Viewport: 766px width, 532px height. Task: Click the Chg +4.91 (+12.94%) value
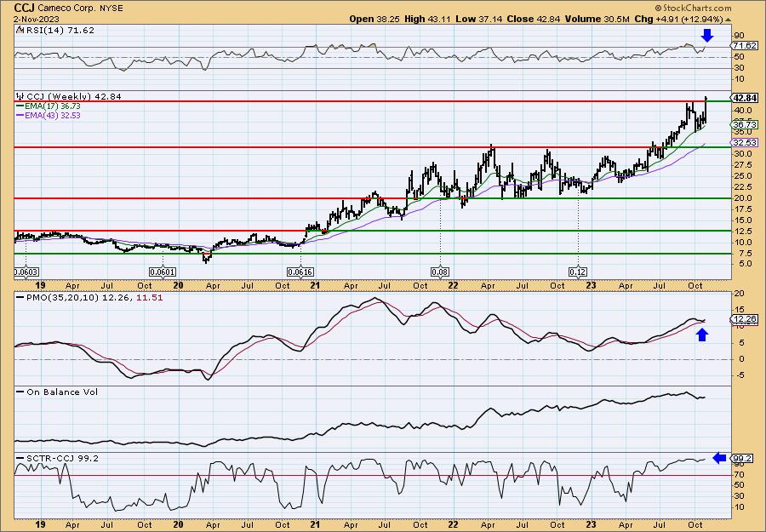678,19
